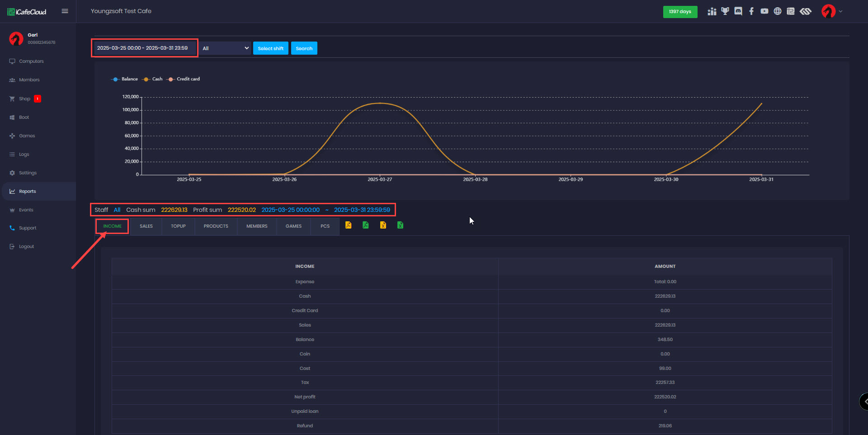Click the globe website icon

click(778, 11)
